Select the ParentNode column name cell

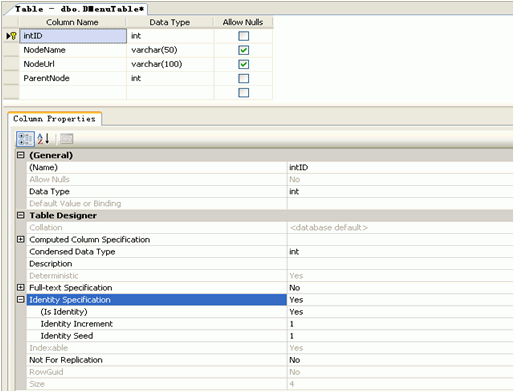point(73,78)
